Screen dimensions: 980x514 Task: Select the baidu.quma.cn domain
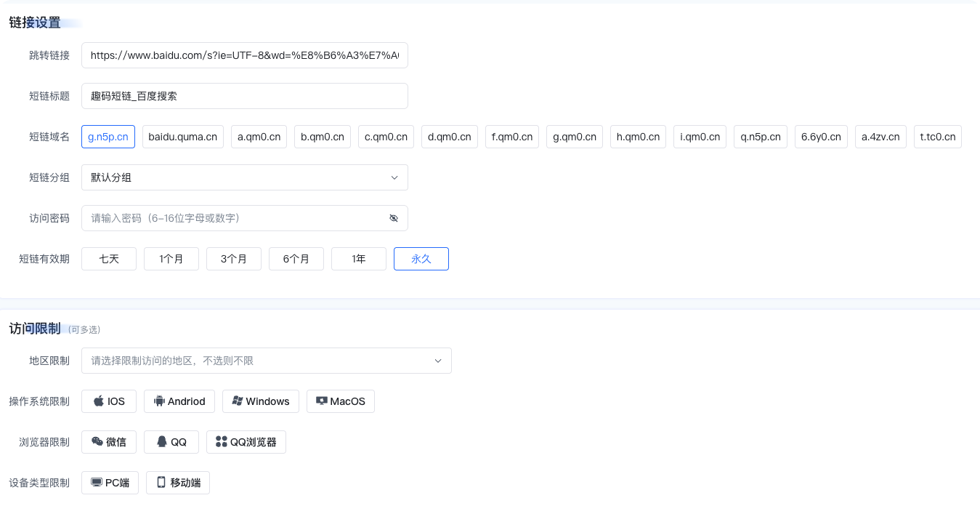[x=182, y=136]
